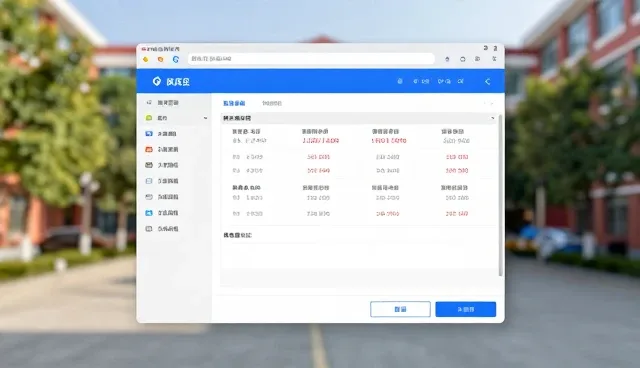Click the orange icon beside the yellow circle

click(x=160, y=60)
